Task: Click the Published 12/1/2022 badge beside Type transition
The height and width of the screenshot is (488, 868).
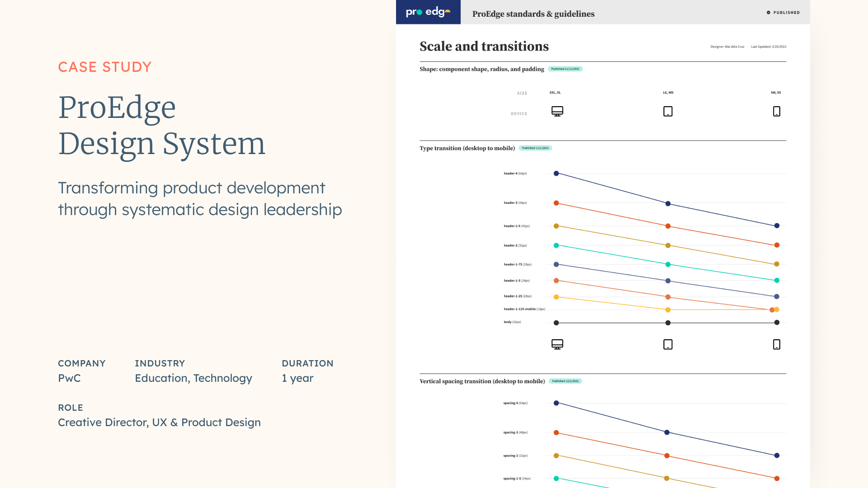Action: pyautogui.click(x=535, y=148)
